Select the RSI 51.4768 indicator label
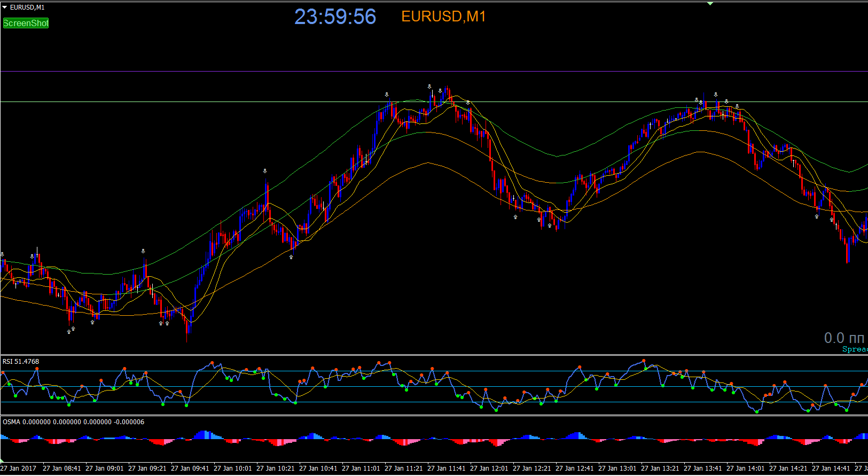 click(x=21, y=362)
